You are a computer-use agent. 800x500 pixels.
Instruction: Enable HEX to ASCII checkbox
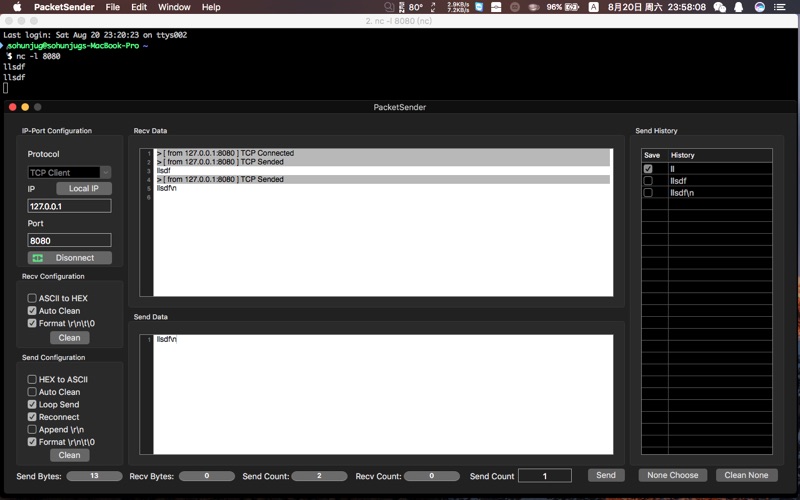pyautogui.click(x=32, y=379)
